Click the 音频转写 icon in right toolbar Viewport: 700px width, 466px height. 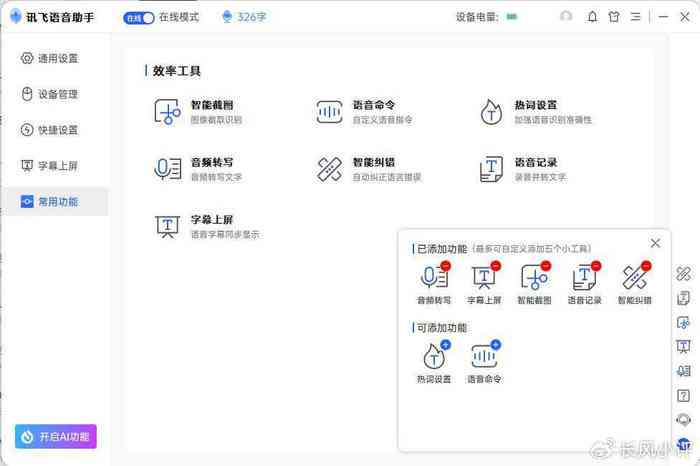(x=683, y=370)
